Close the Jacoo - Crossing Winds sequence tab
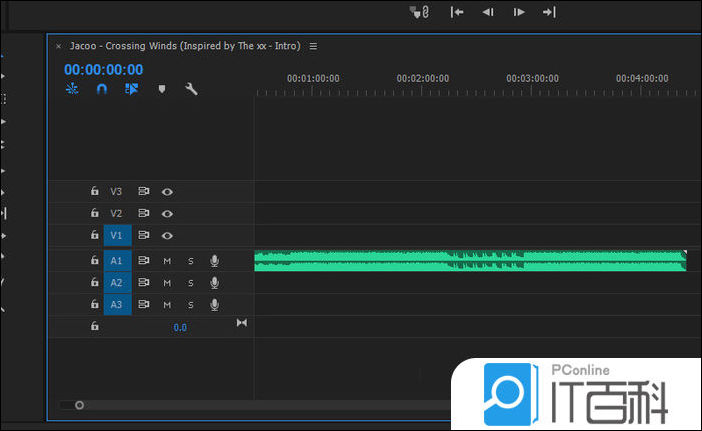The height and width of the screenshot is (431, 702). coord(58,46)
